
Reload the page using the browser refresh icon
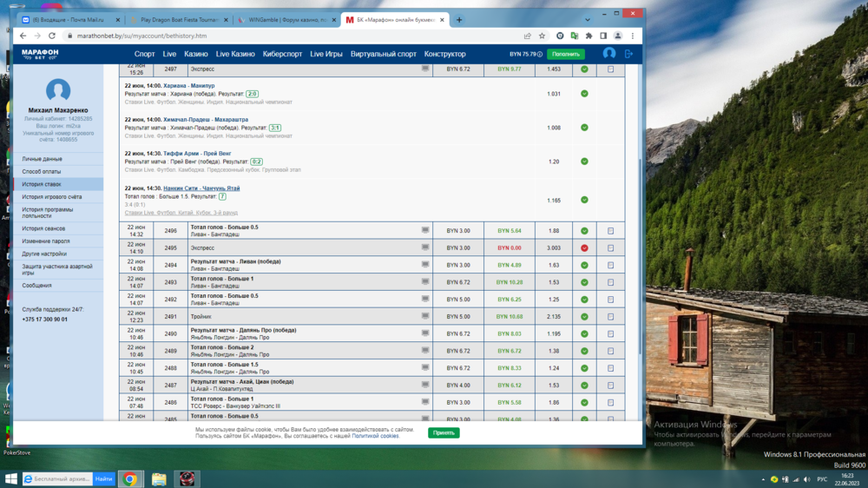[52, 36]
